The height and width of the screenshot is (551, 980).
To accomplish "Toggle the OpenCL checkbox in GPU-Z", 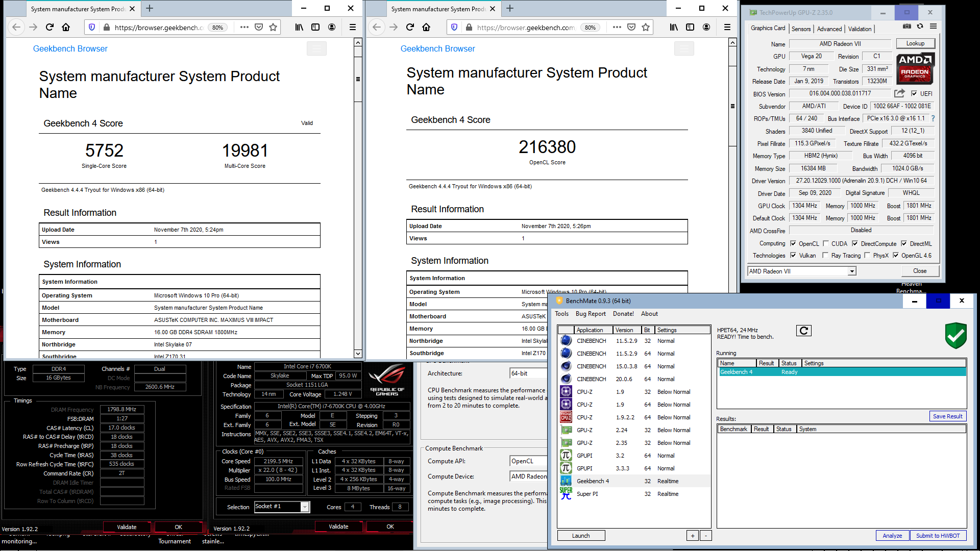I will [793, 244].
